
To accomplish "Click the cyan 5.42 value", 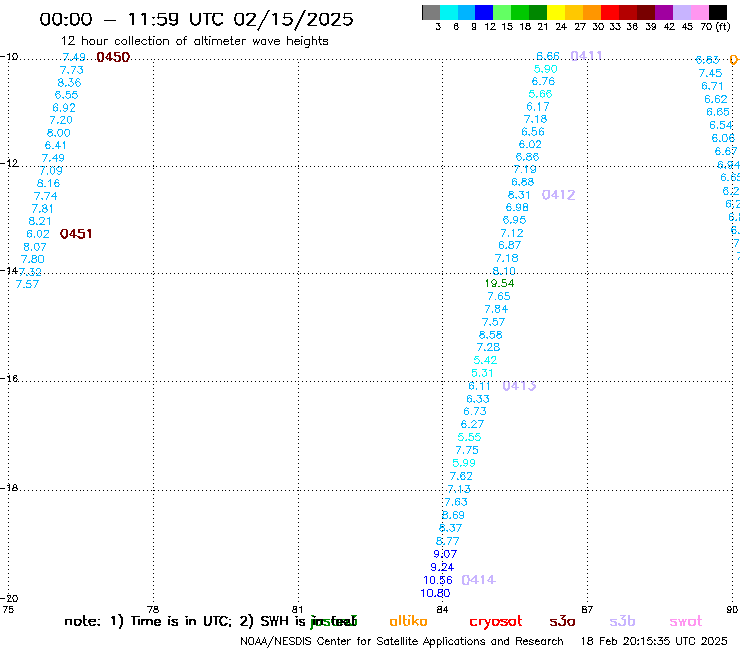I will (x=485, y=360).
